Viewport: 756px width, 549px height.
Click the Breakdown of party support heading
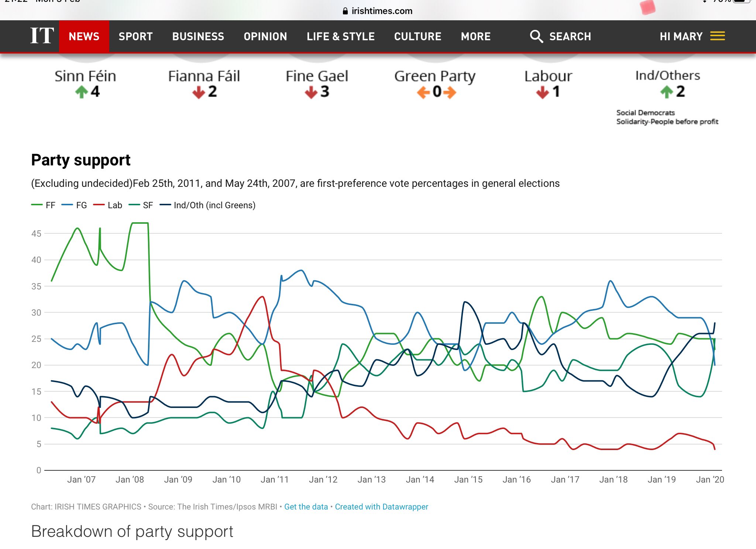132,532
